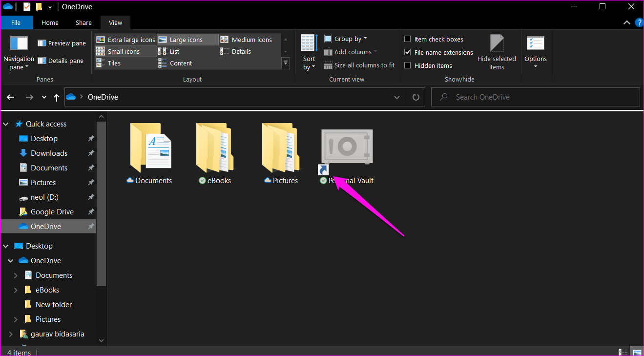Click the Search OneDrive field

[x=536, y=97]
